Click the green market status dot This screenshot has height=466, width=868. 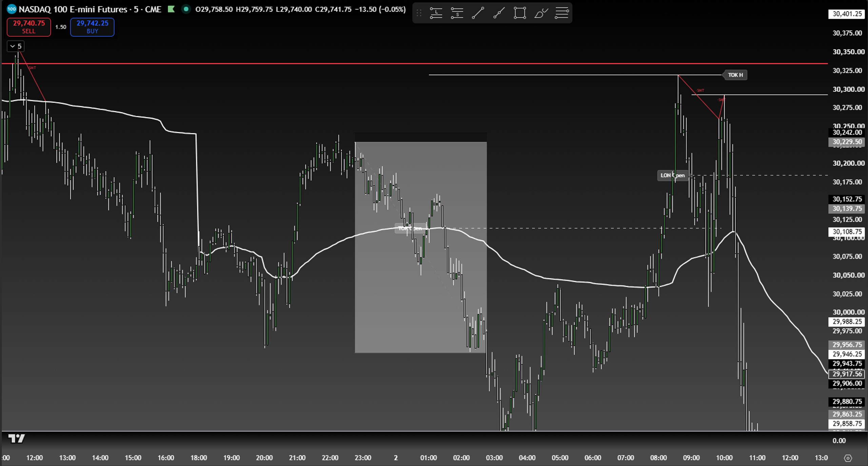tap(186, 9)
